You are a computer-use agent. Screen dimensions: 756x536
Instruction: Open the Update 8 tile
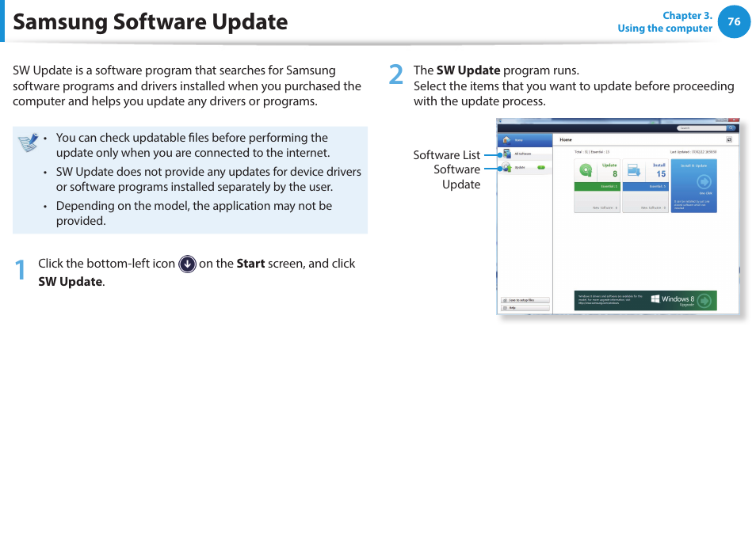tap(597, 186)
